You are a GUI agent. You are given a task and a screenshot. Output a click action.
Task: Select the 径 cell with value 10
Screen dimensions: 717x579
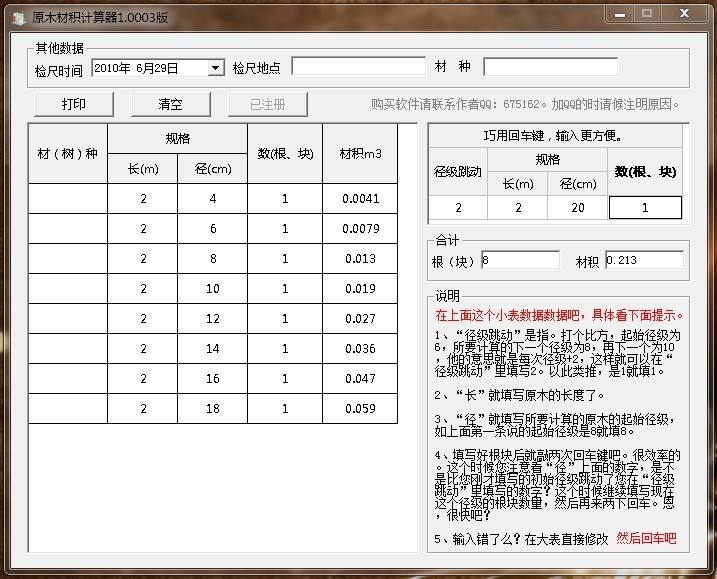(x=213, y=289)
